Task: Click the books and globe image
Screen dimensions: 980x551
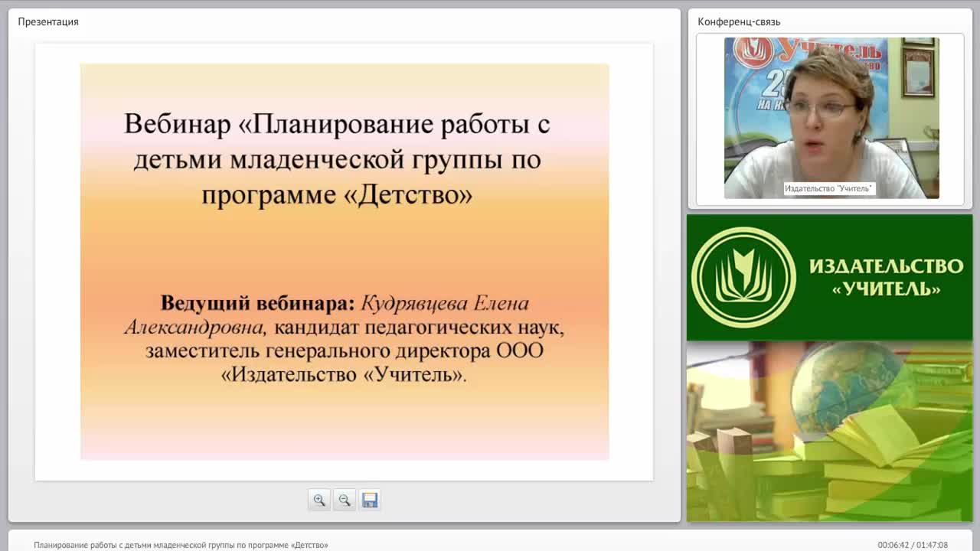Action: pyautogui.click(x=829, y=432)
